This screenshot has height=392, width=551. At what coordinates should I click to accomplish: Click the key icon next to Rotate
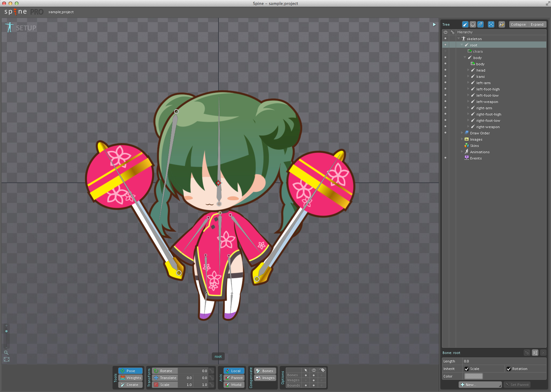[212, 371]
